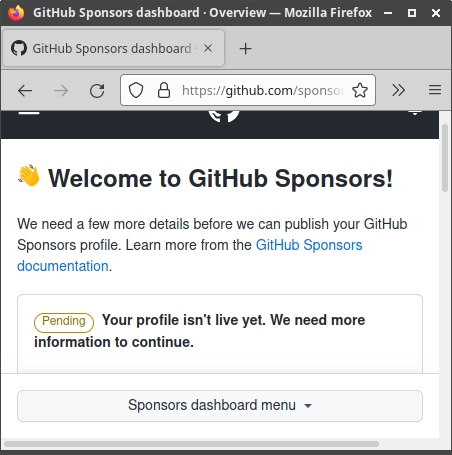
Task: Reload the current page
Action: [x=97, y=90]
